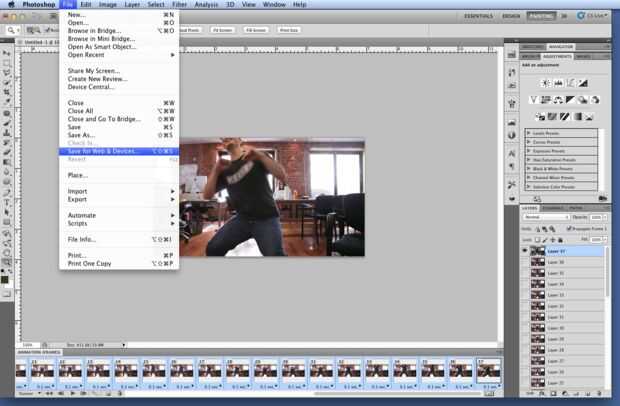Click Fit Screen button in options bar
The width and height of the screenshot is (620, 406).
click(x=223, y=30)
